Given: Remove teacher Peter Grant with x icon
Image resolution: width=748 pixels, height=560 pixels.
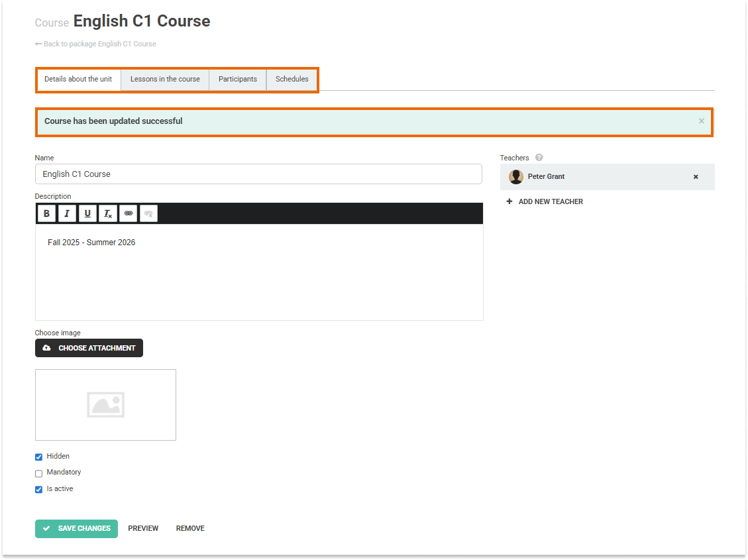Looking at the screenshot, I should pos(696,177).
